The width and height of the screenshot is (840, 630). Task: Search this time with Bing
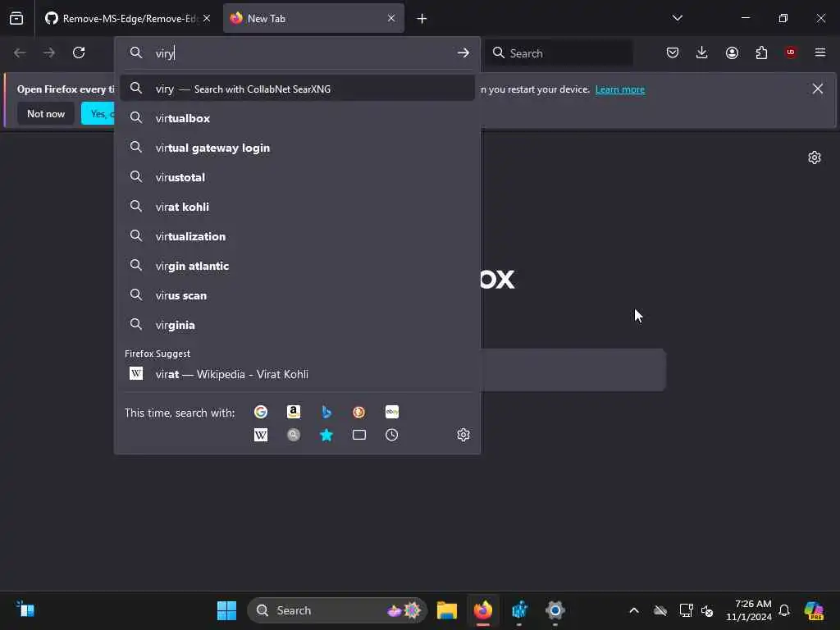click(x=326, y=412)
